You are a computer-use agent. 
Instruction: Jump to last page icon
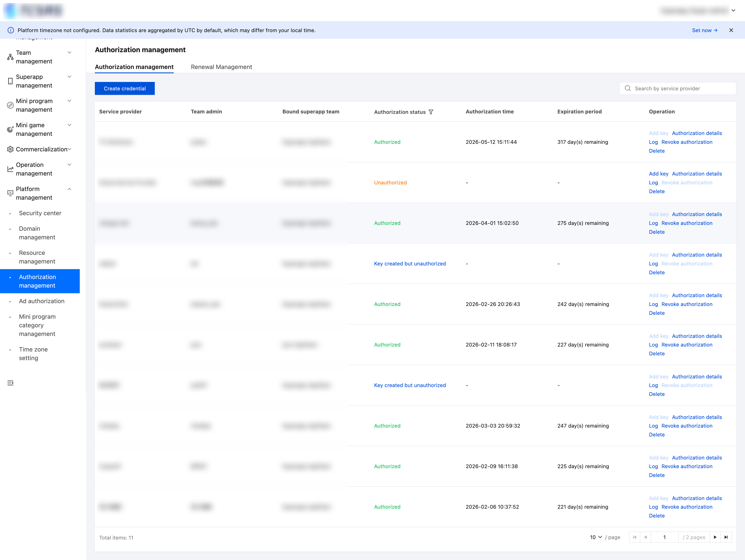(x=726, y=537)
